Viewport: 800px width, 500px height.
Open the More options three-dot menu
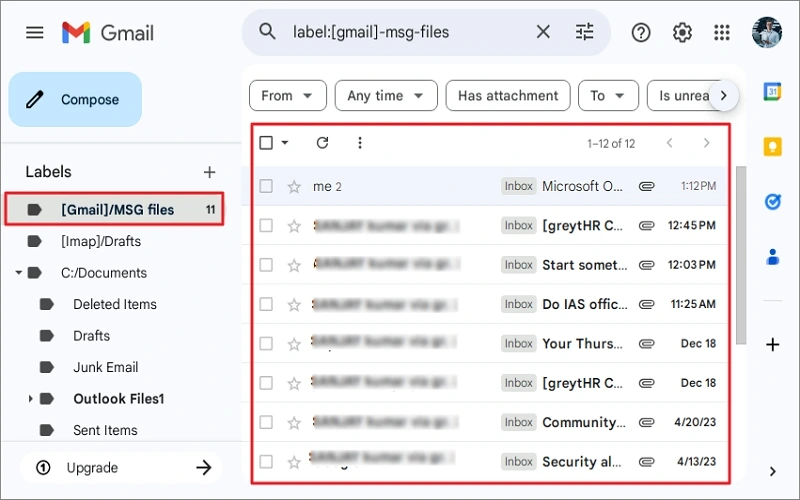(x=360, y=143)
